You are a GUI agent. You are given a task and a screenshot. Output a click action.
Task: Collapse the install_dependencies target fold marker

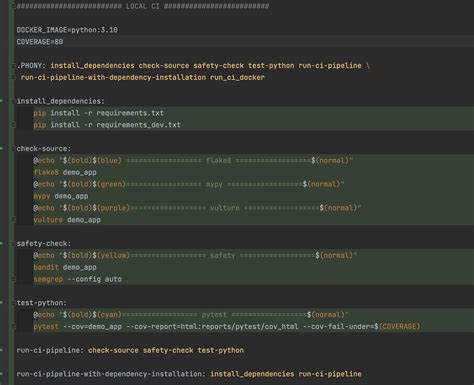point(14,101)
